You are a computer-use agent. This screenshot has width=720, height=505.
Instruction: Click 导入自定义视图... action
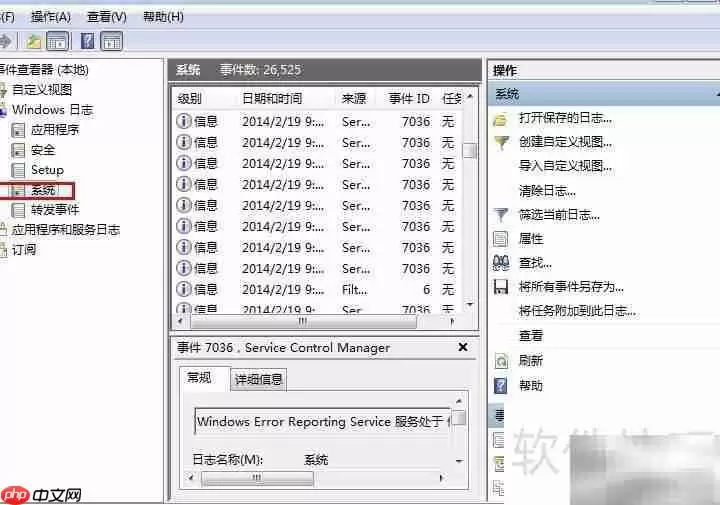565,166
